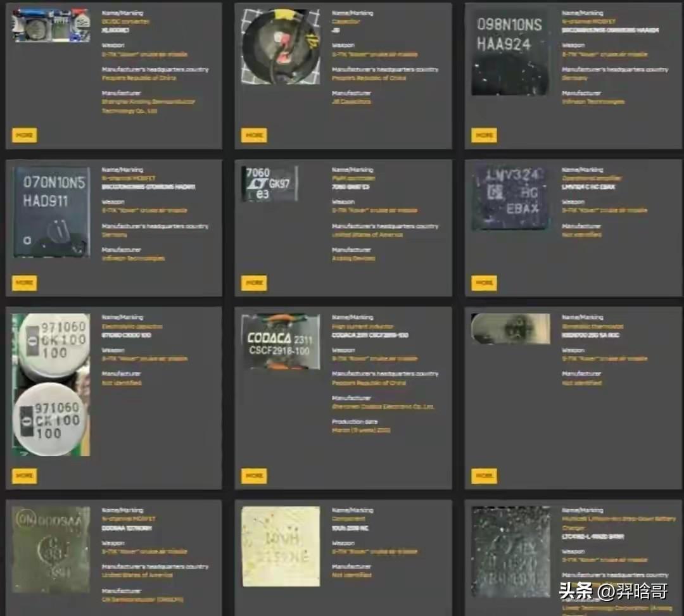Click 'United States of America' on ON MOSFET card
The image size is (684, 616).
(x=137, y=575)
